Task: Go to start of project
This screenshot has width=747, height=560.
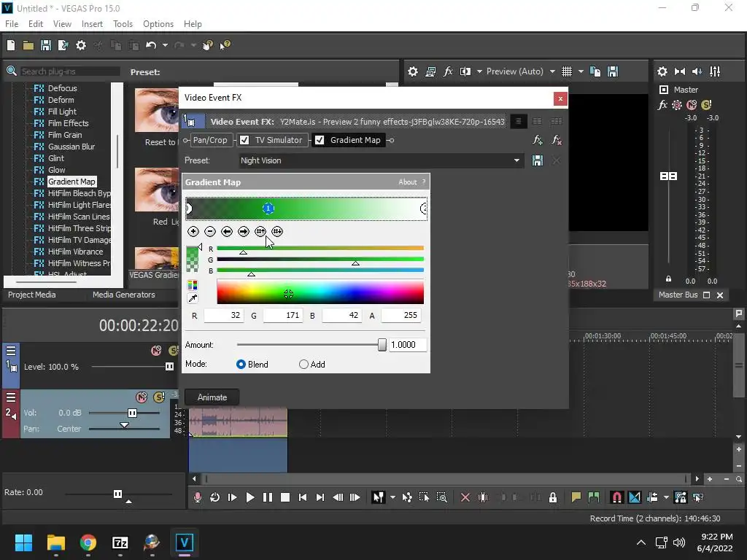Action: click(303, 497)
